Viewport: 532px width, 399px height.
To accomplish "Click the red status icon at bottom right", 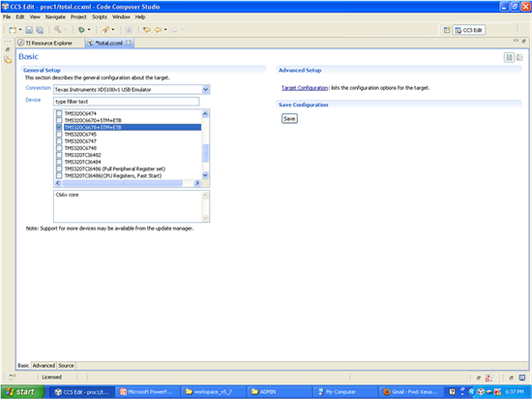I will [488, 378].
